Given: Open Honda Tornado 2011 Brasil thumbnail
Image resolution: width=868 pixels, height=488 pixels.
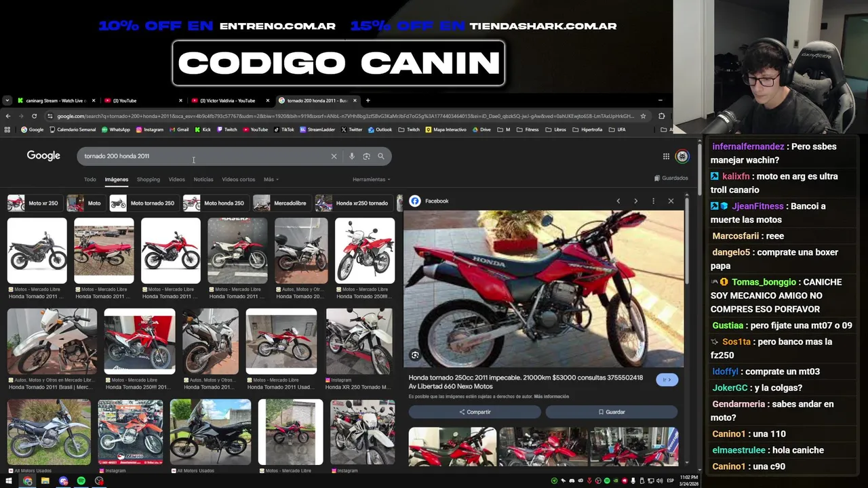Looking at the screenshot, I should [52, 342].
